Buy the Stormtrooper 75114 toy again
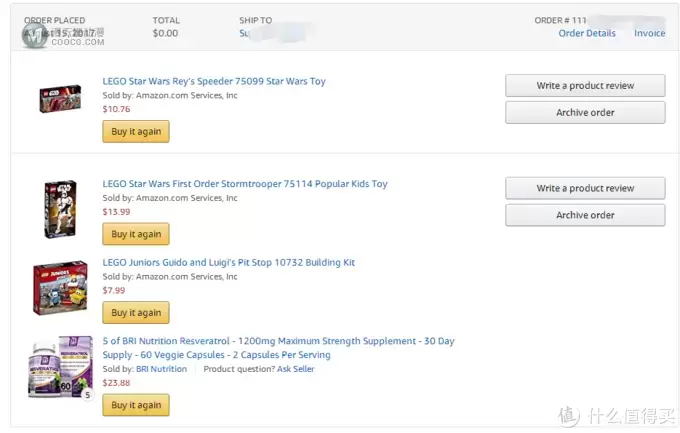Image resolution: width=680 pixels, height=433 pixels. [136, 234]
